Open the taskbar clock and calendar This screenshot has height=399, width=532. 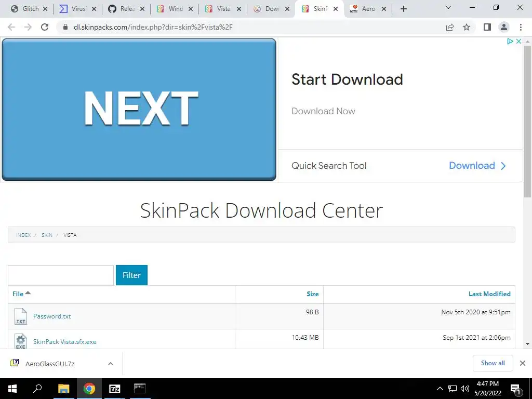488,389
